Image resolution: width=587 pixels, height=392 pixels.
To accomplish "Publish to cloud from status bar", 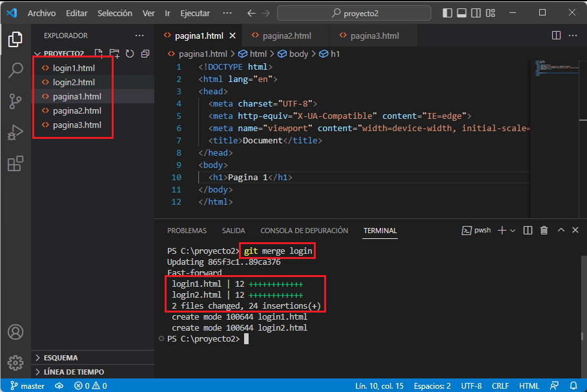I will (59, 386).
